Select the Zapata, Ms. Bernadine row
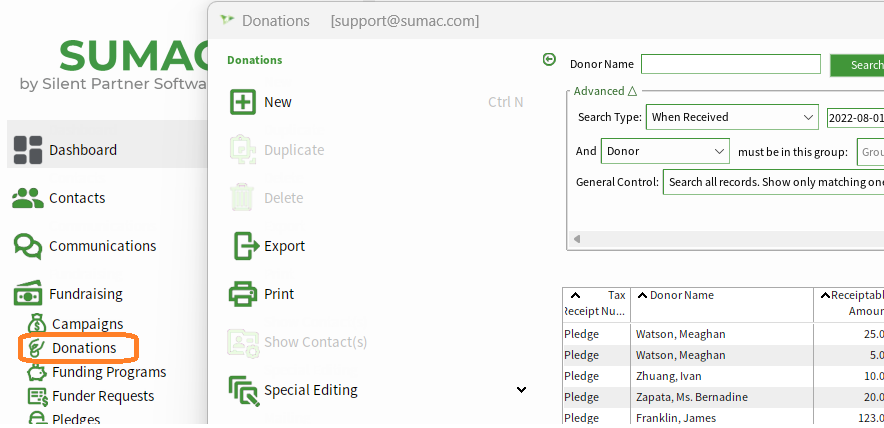Image resolution: width=884 pixels, height=428 pixels. [723, 397]
